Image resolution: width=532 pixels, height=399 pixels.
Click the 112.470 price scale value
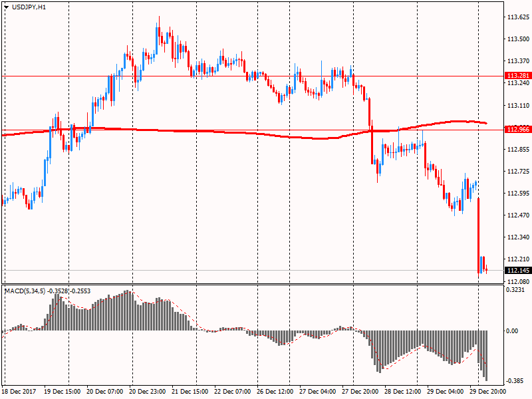click(518, 215)
